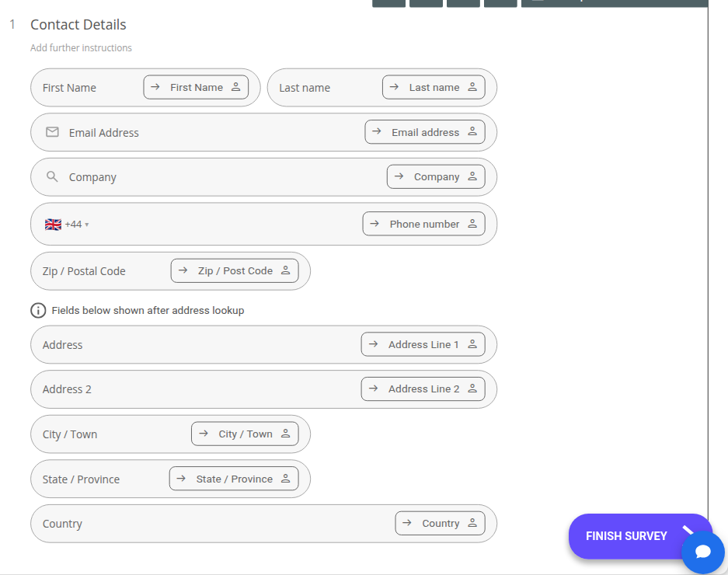Click the person icon in State / Province button
Viewport: 728px width, 575px height.
pos(286,478)
